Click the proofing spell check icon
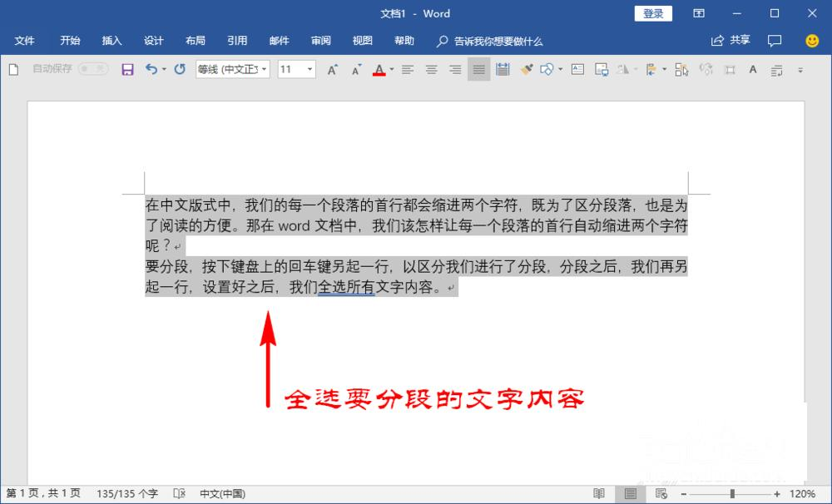The width and height of the screenshot is (832, 504). coord(180,494)
